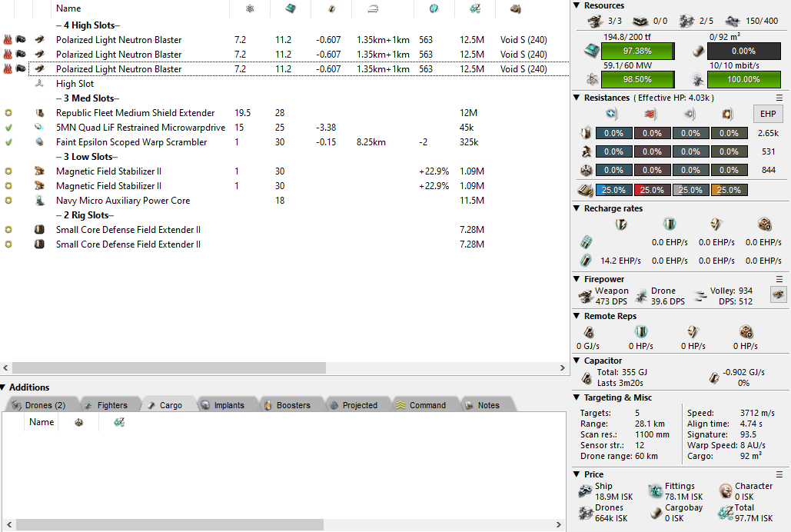
Task: Sort the fitting list by Name column
Action: (68, 8)
